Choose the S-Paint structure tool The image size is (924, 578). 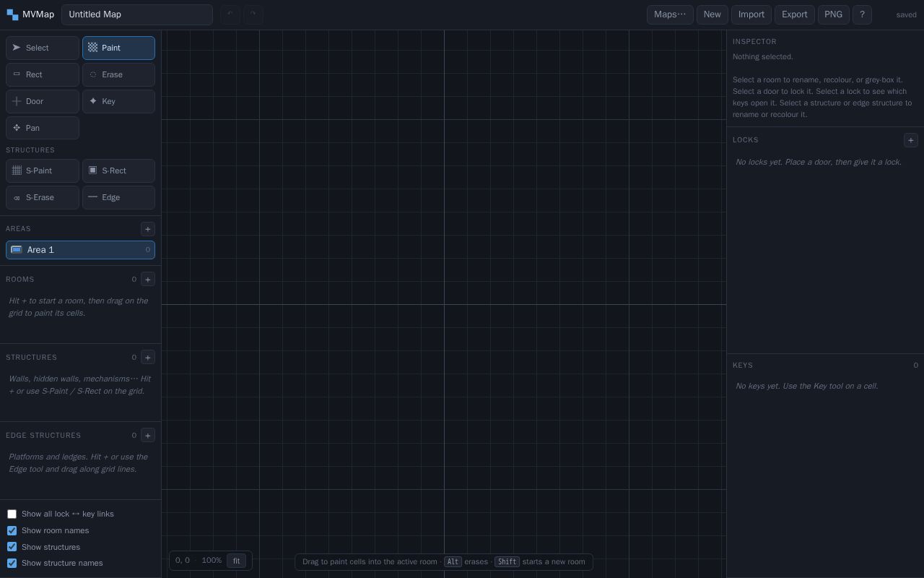click(x=43, y=171)
